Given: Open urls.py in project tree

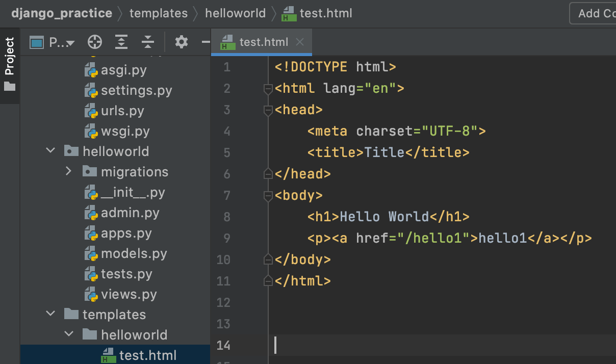Looking at the screenshot, I should [115, 111].
